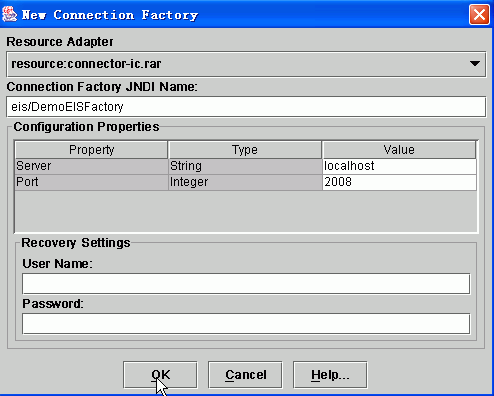
Task: Select the Port property cell
Action: [x=92, y=182]
